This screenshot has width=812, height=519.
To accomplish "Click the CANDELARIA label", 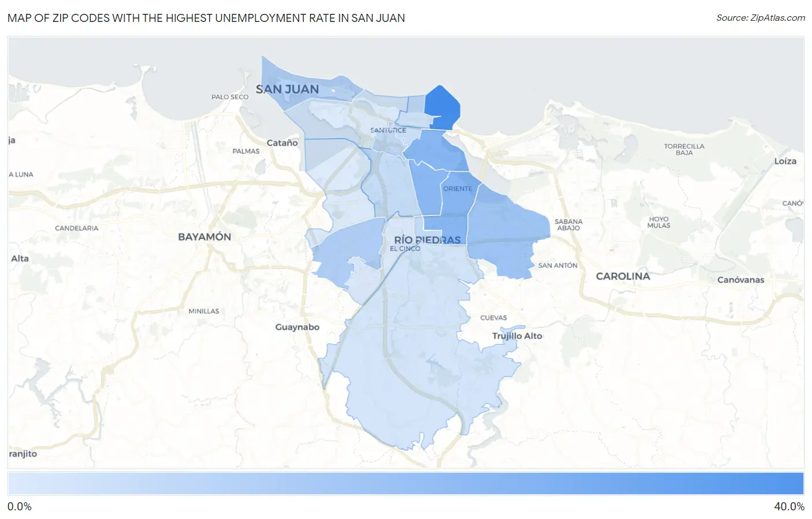I will click(x=77, y=229).
